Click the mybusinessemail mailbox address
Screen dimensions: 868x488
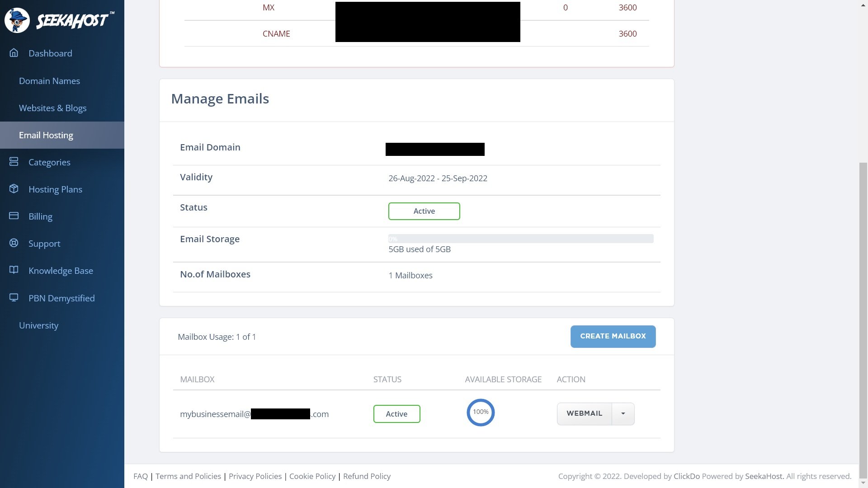pyautogui.click(x=254, y=414)
